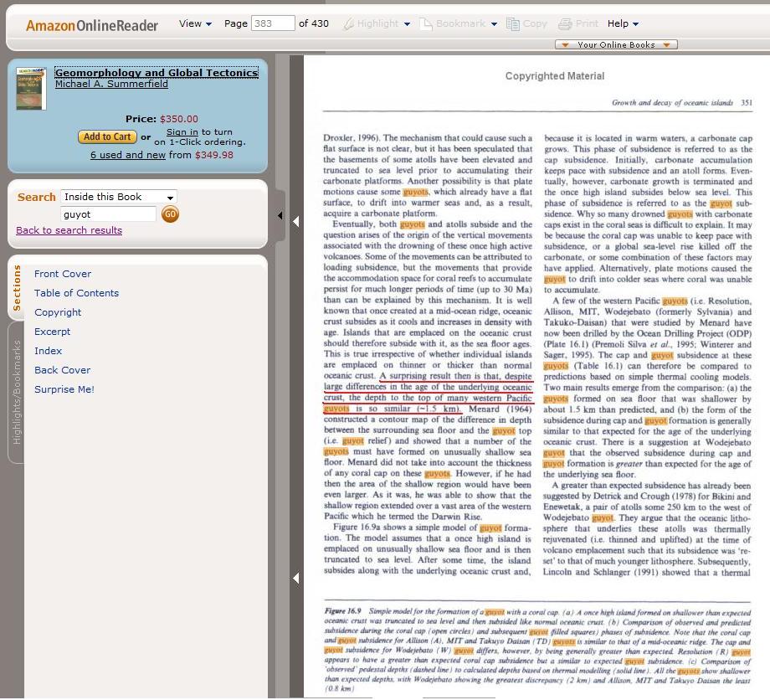Open the Michael A. Summerfield author link

[x=111, y=84]
